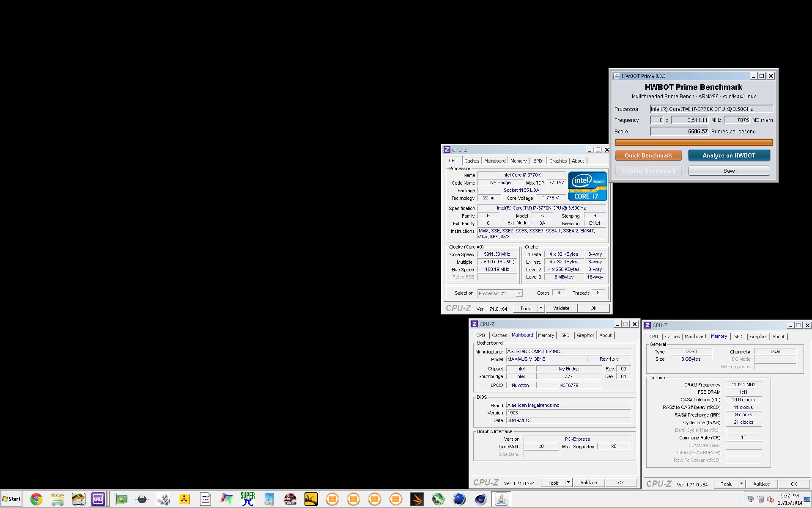This screenshot has height=508, width=812.
Task: Click the orange HWBOT benchmark progress bar
Action: click(694, 143)
